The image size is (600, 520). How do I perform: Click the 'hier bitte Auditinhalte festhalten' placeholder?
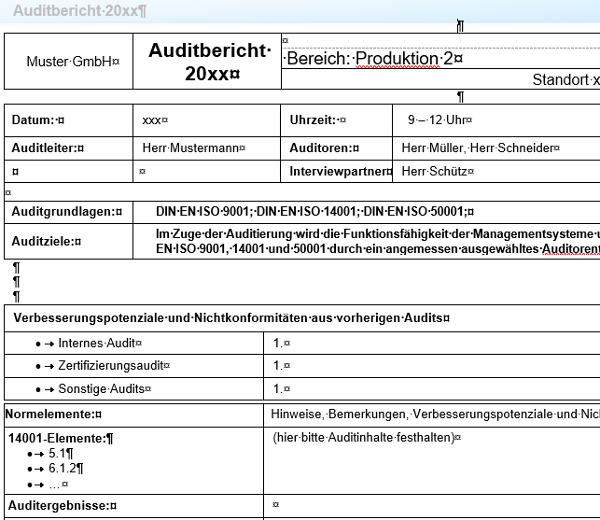(x=364, y=437)
